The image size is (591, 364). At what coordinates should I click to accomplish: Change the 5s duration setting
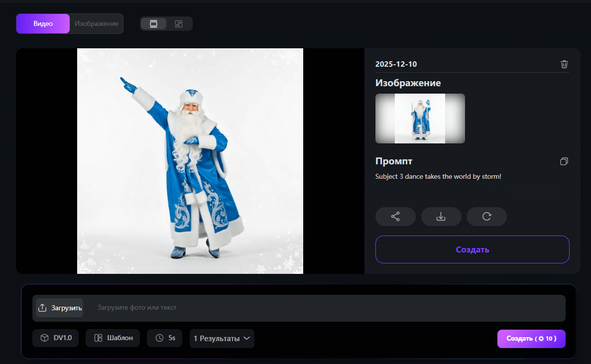point(164,338)
